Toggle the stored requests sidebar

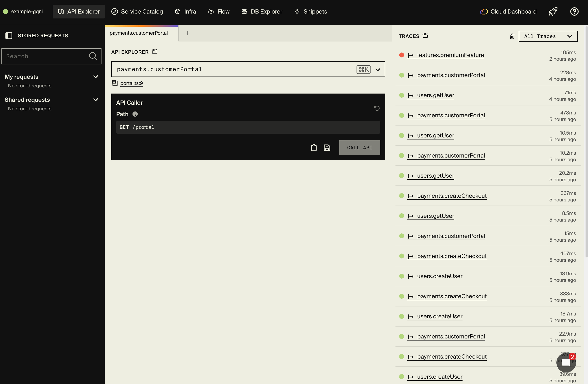[x=9, y=36]
